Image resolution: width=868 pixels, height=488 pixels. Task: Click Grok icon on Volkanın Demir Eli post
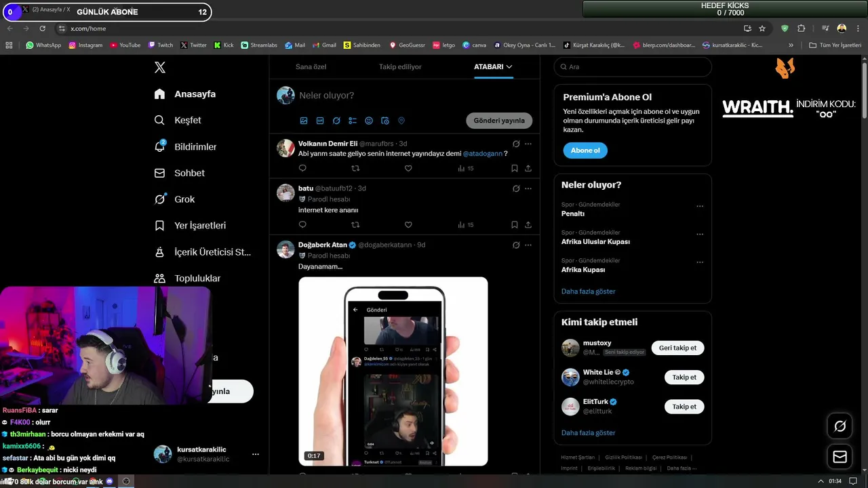click(x=516, y=144)
